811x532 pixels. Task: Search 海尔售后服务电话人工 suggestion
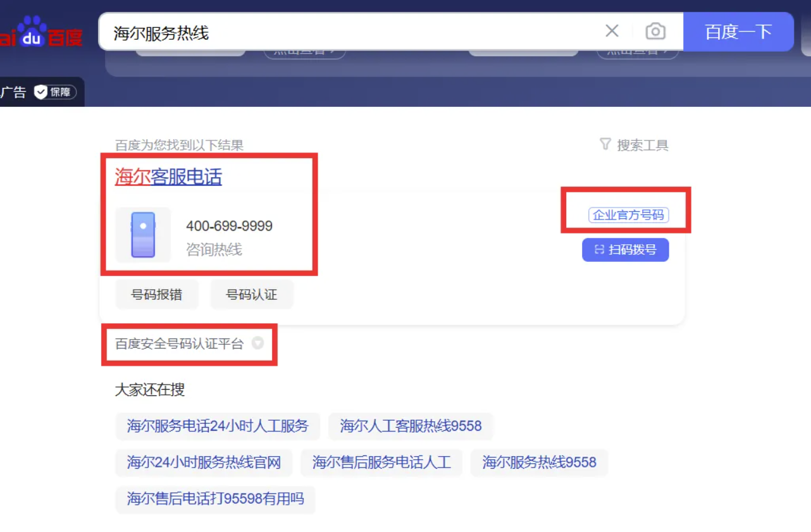pos(381,462)
